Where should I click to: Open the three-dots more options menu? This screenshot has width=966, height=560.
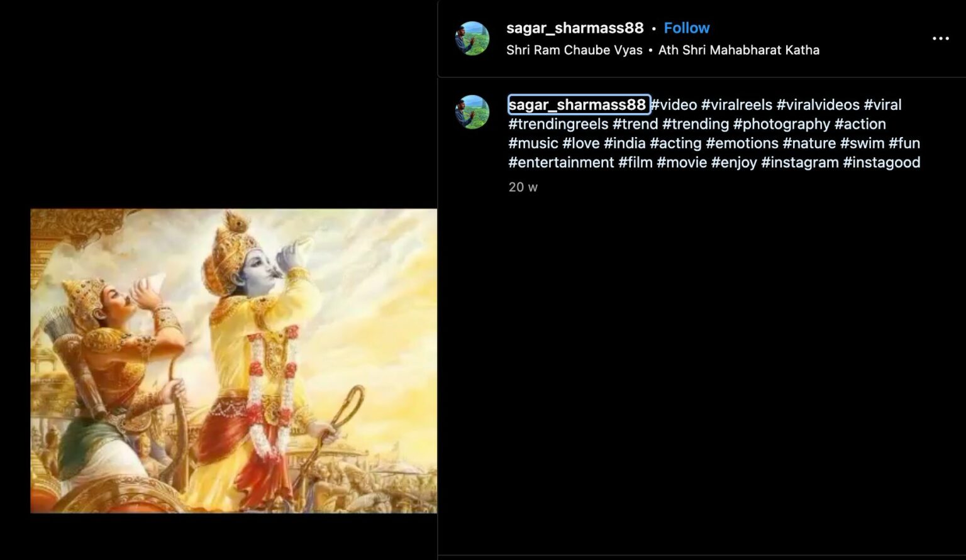coord(940,38)
